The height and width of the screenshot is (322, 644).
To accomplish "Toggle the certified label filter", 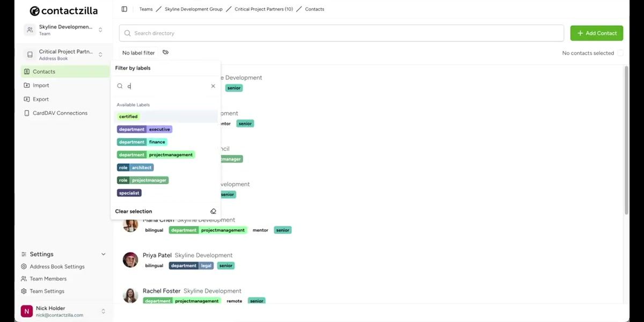I will [x=128, y=116].
